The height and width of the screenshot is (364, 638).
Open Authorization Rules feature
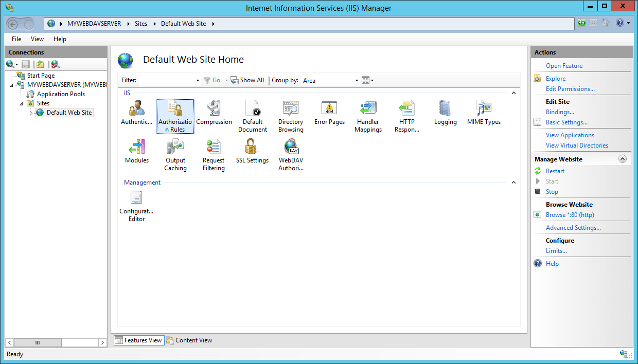tap(175, 116)
